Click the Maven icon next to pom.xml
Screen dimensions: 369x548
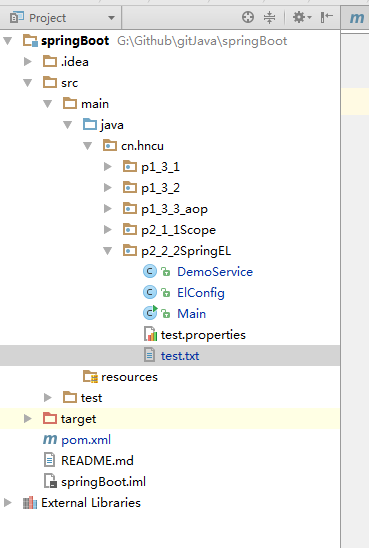point(50,439)
